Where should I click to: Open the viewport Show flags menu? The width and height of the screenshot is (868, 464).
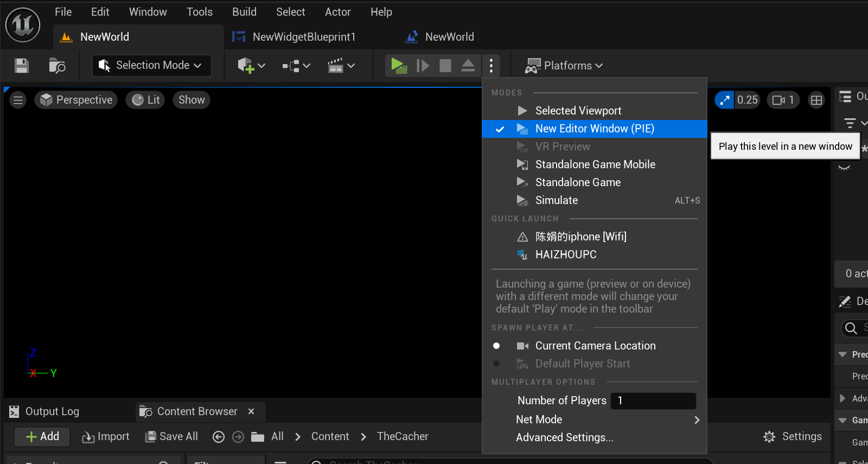tap(192, 100)
